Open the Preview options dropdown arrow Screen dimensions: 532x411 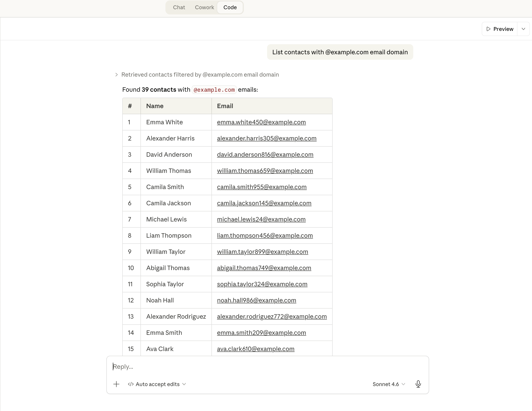pyautogui.click(x=523, y=29)
